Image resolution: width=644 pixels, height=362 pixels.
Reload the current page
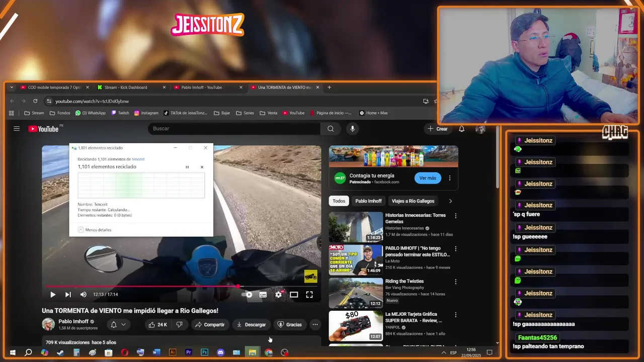coord(35,101)
